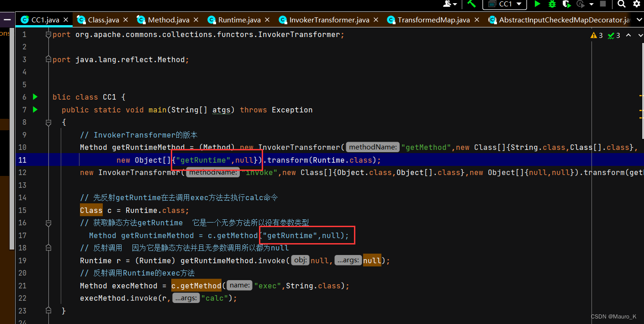Click highlighted Class keyword on line 15

[x=91, y=210]
